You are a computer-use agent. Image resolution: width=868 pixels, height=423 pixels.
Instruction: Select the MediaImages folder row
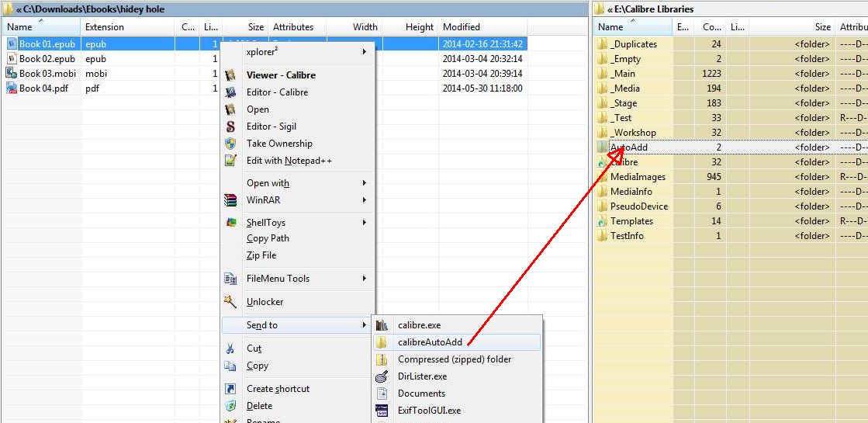point(731,177)
